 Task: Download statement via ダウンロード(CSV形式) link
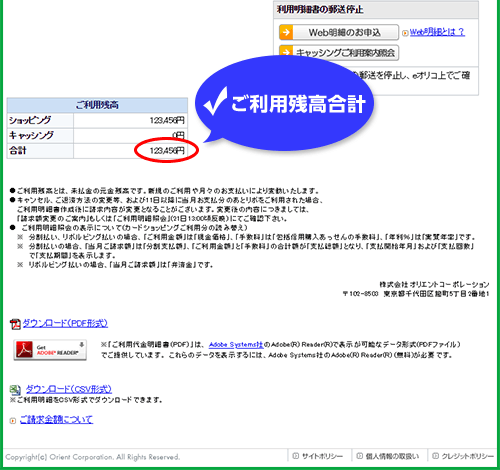(69, 389)
